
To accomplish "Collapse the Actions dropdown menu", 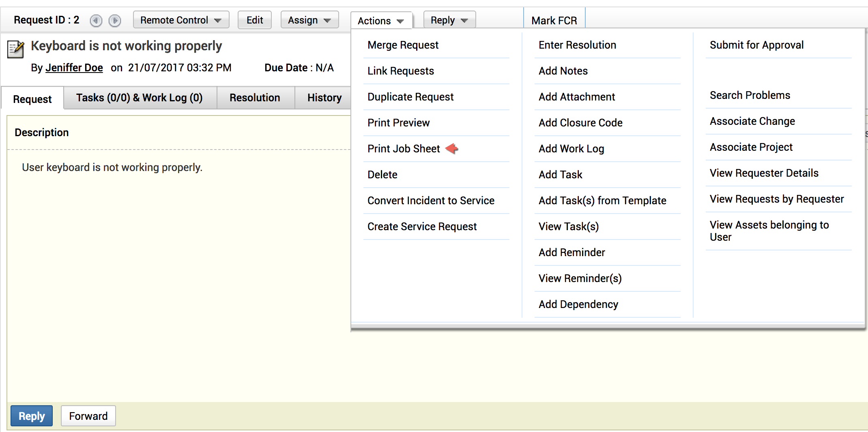I will tap(380, 21).
